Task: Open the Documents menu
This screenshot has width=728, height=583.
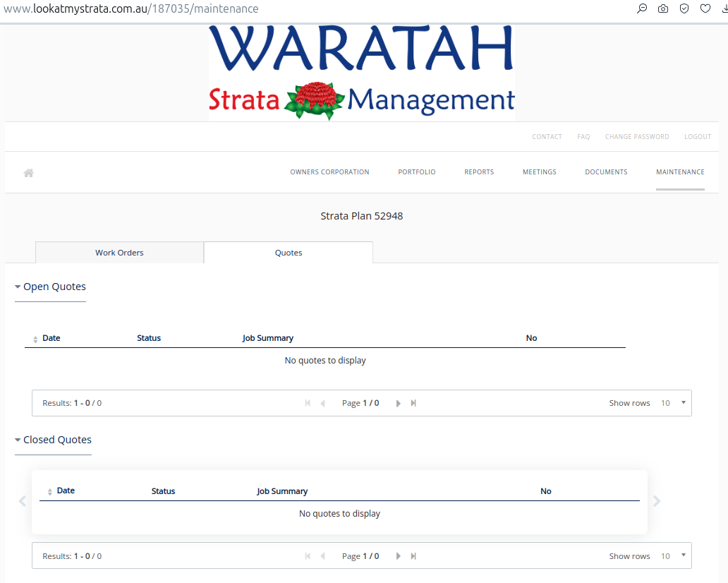Action: (606, 172)
